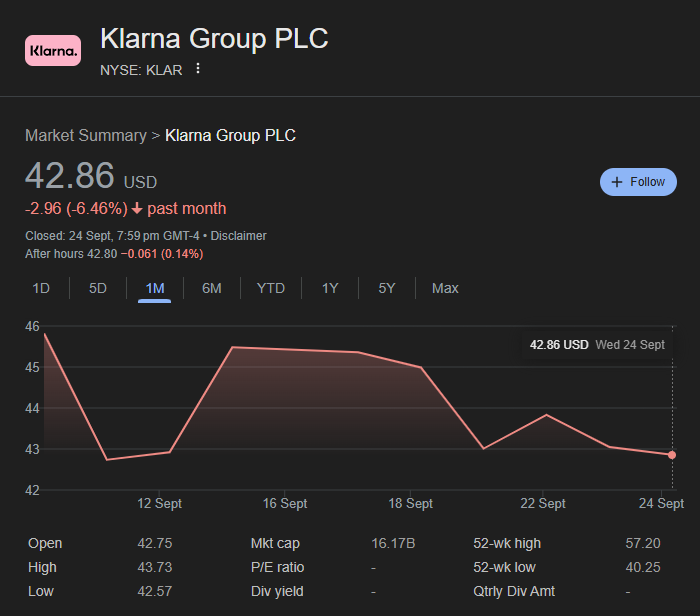This screenshot has width=700, height=616.
Task: Open the three-dot menu beside NYSE: KLAR
Action: [198, 69]
